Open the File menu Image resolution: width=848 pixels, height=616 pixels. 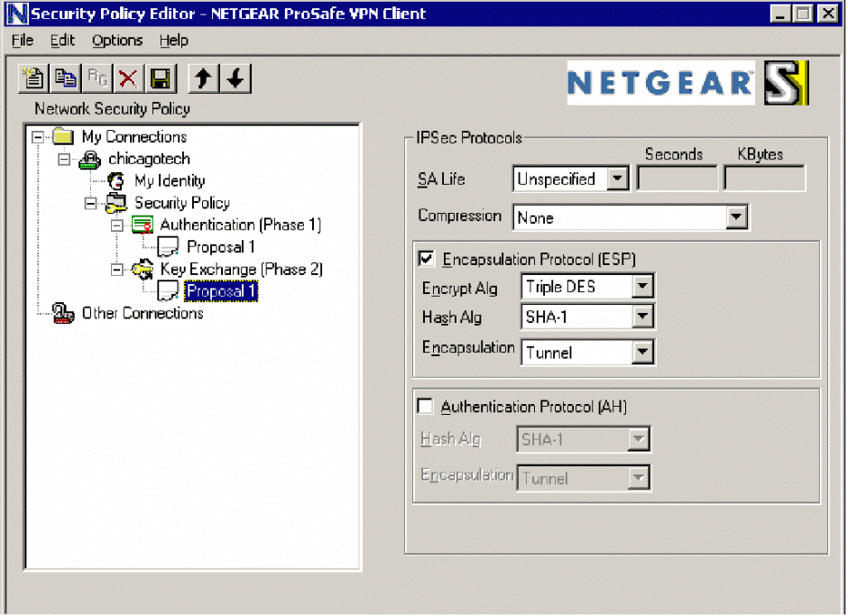tap(23, 41)
